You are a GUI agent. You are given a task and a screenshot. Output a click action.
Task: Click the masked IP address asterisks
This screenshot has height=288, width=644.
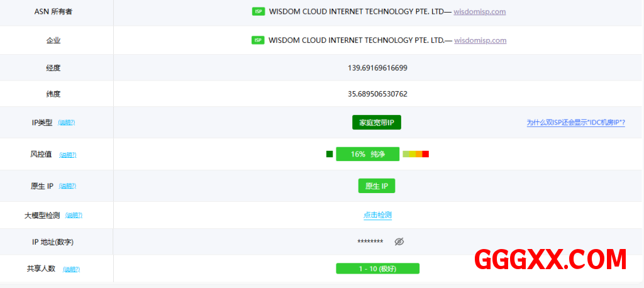click(x=370, y=242)
